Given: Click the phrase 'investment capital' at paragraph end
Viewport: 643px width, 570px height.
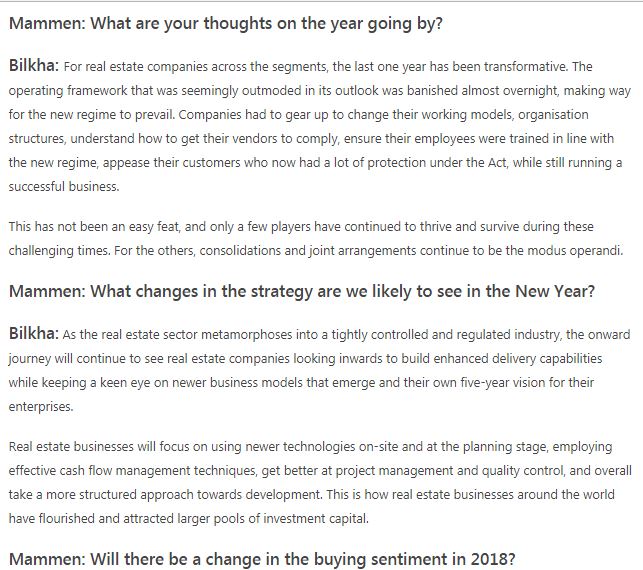Looking at the screenshot, I should click(316, 518).
